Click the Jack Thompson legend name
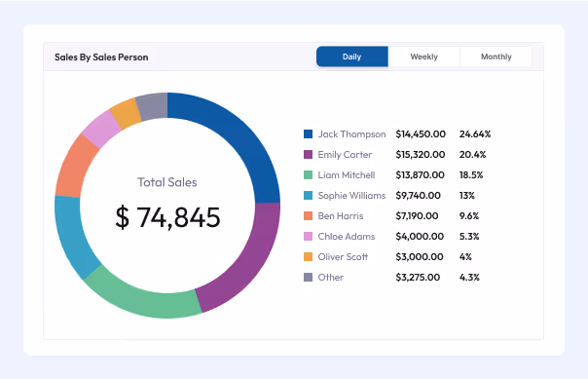Viewport: 588px width, 379px height. (x=351, y=133)
